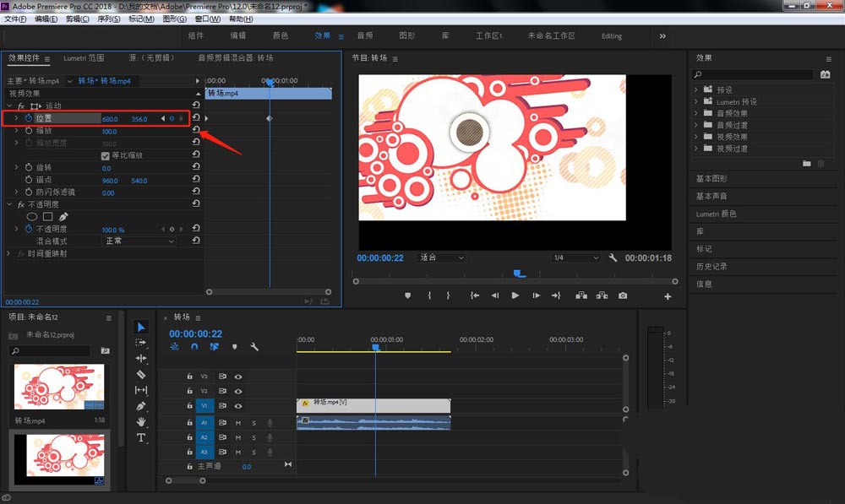This screenshot has height=504, width=845.
Task: Solo the A2 audio track
Action: 253,438
